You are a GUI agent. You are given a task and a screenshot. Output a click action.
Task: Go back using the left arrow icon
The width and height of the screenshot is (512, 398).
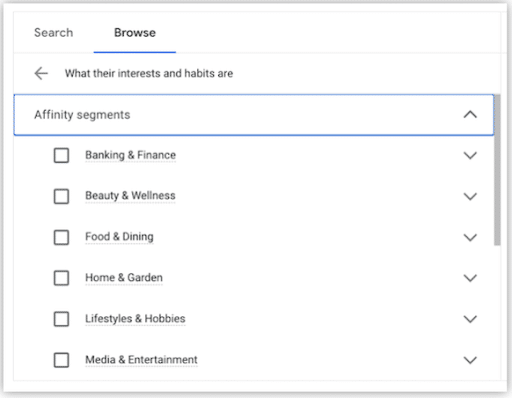41,73
